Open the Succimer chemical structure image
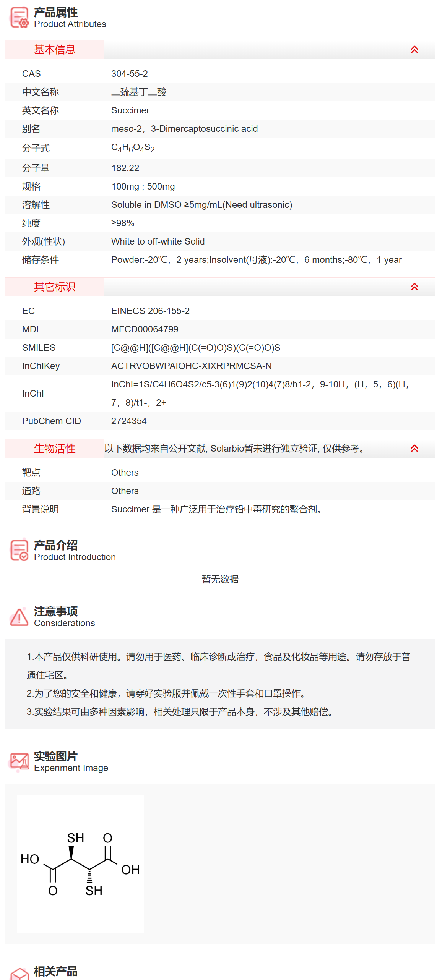The image size is (442, 980). pos(80,864)
